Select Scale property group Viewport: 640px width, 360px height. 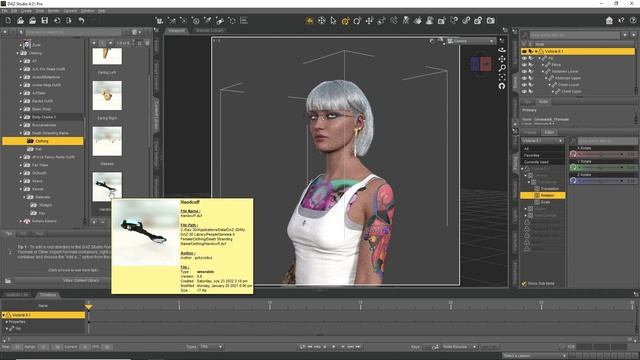[545, 202]
